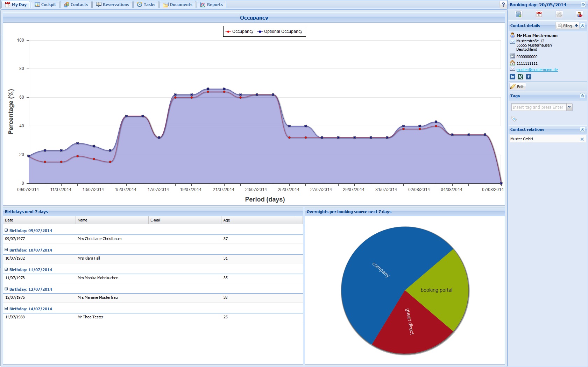Click the help question mark icon
This screenshot has height=367, width=588.
(503, 5)
